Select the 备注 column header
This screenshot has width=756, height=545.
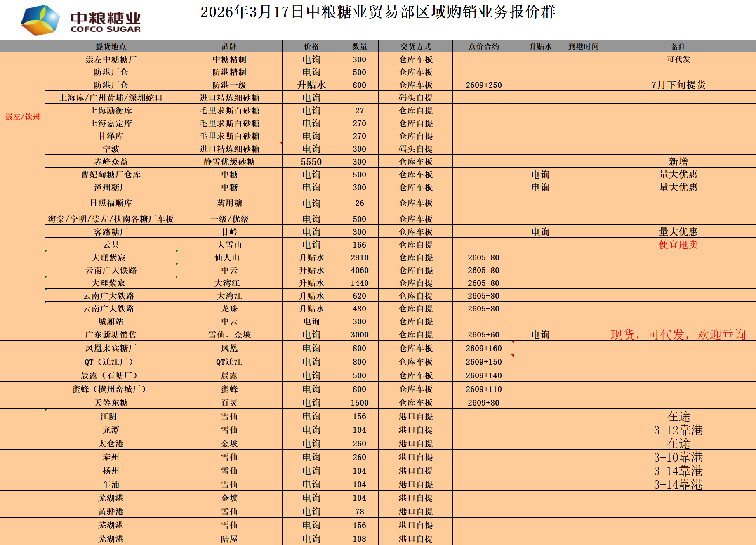tap(678, 46)
